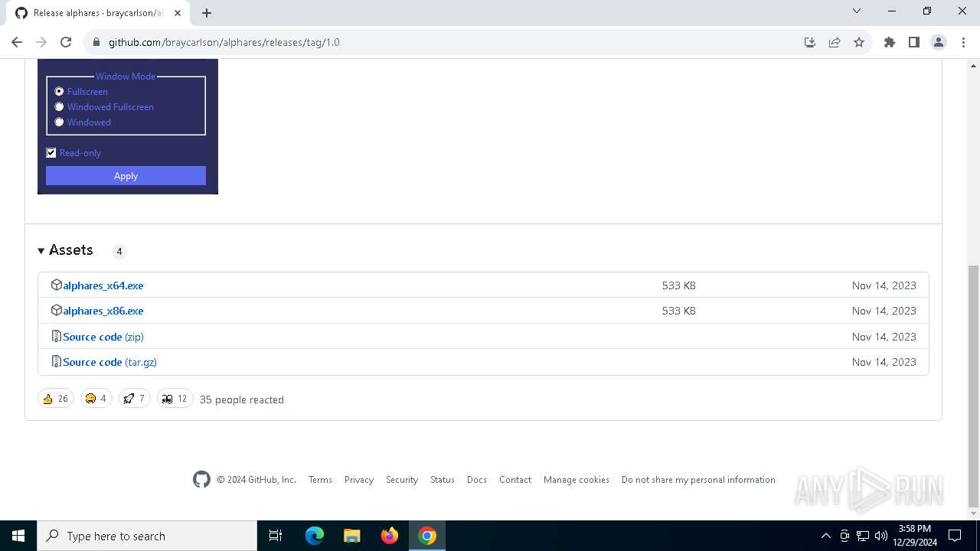
Task: React with thumbs up (26)
Action: 56,399
